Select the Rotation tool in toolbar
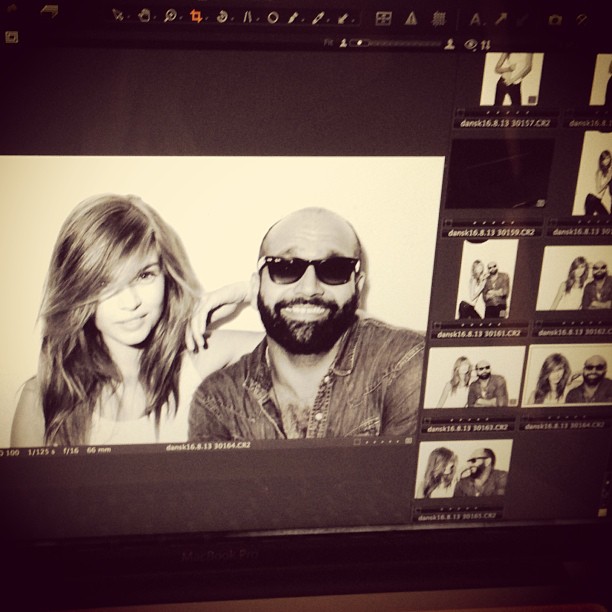 click(x=222, y=17)
